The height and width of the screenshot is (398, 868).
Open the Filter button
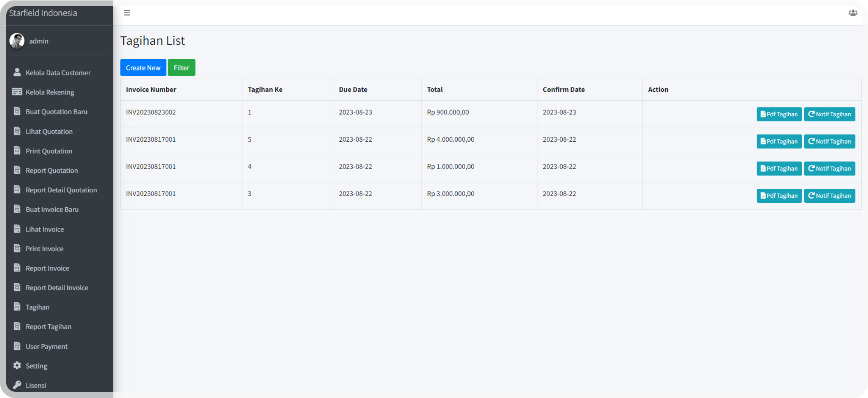(181, 68)
